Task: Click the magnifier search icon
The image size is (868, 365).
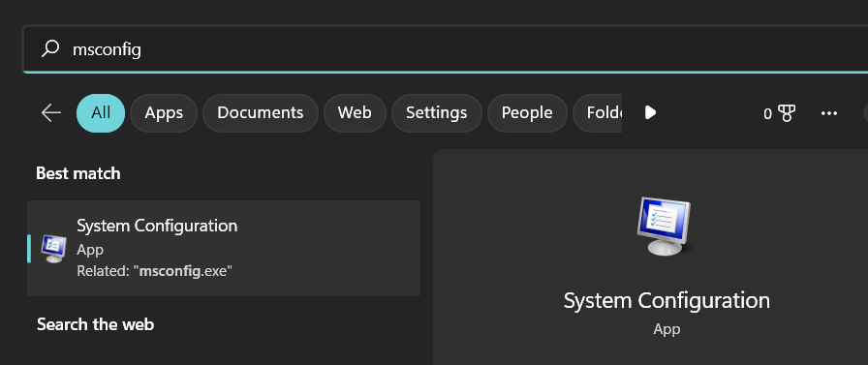Action: coord(50,48)
